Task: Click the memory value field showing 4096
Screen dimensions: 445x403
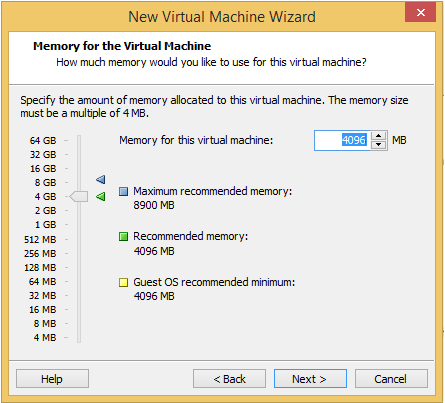Action: 342,140
